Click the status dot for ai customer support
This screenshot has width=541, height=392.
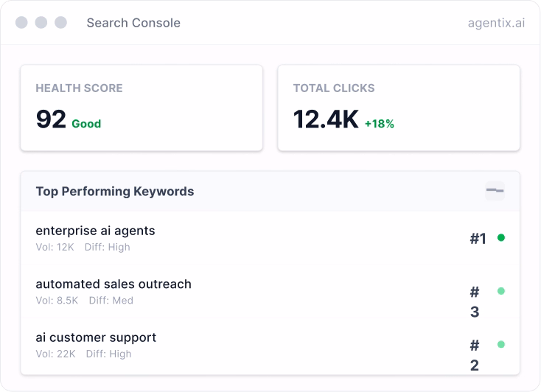[x=501, y=344]
